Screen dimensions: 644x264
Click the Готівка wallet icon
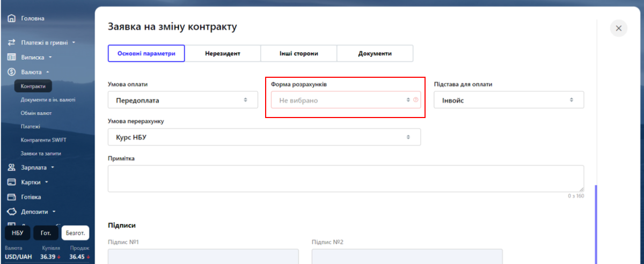click(x=11, y=197)
